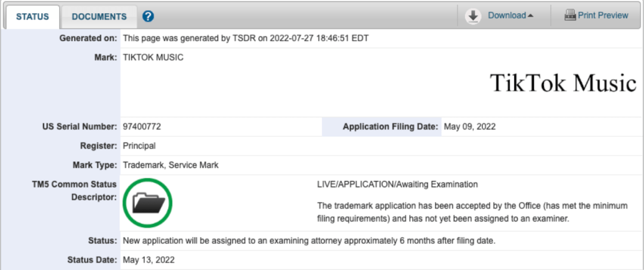
Task: Click the circular download arrow icon
Action: click(473, 16)
